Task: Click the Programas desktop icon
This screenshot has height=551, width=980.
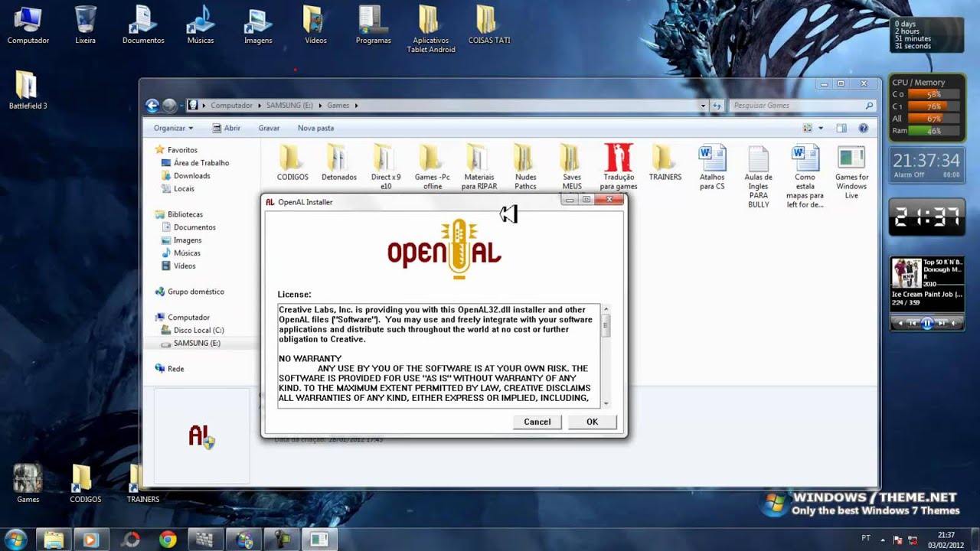Action: 373,25
